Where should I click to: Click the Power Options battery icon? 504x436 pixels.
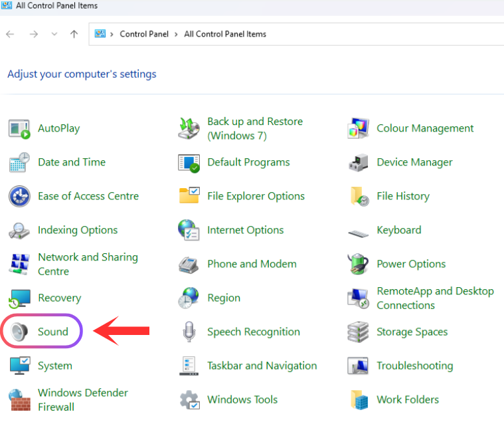(358, 264)
